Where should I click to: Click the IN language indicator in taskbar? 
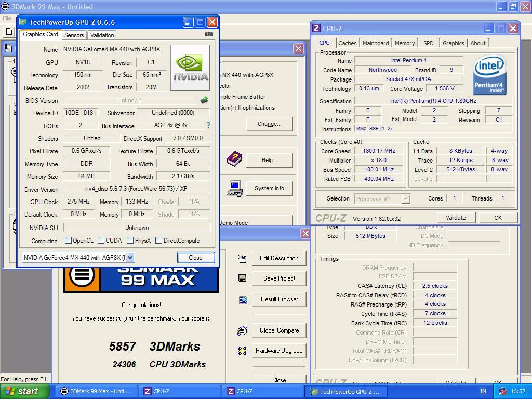(x=483, y=392)
